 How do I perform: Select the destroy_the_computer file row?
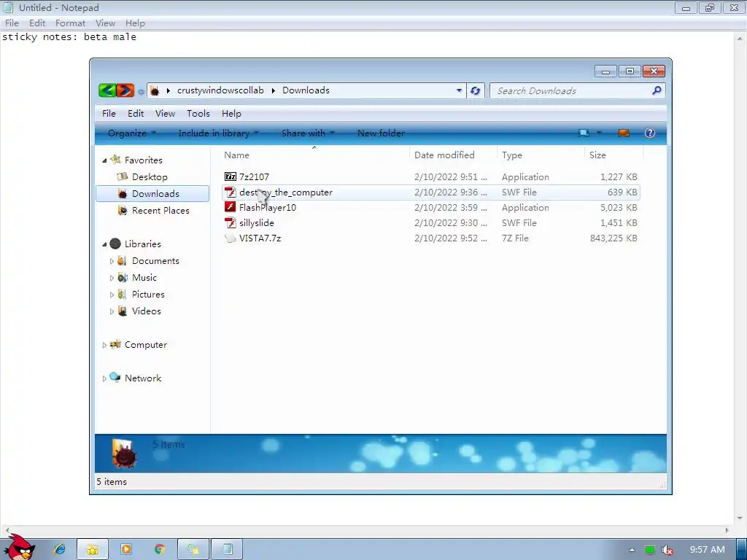[x=430, y=192]
